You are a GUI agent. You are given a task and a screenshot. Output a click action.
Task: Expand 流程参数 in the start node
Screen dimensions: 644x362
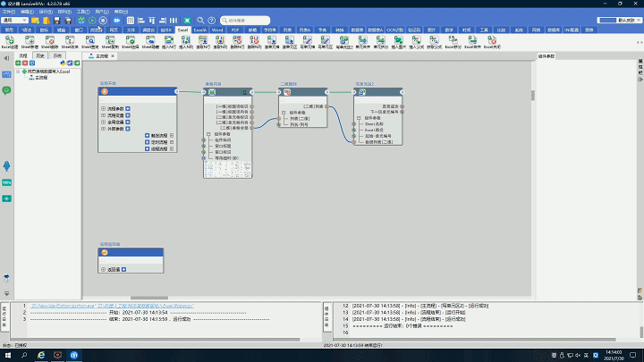click(103, 109)
